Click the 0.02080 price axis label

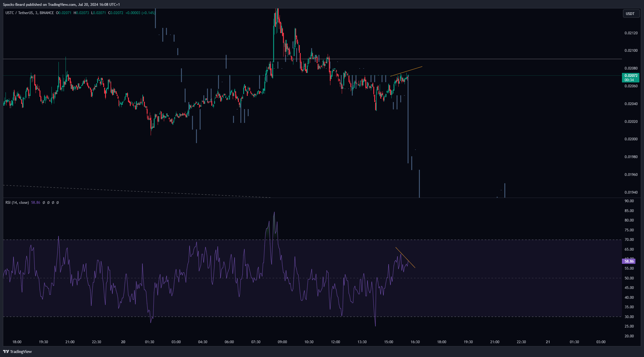(x=631, y=68)
